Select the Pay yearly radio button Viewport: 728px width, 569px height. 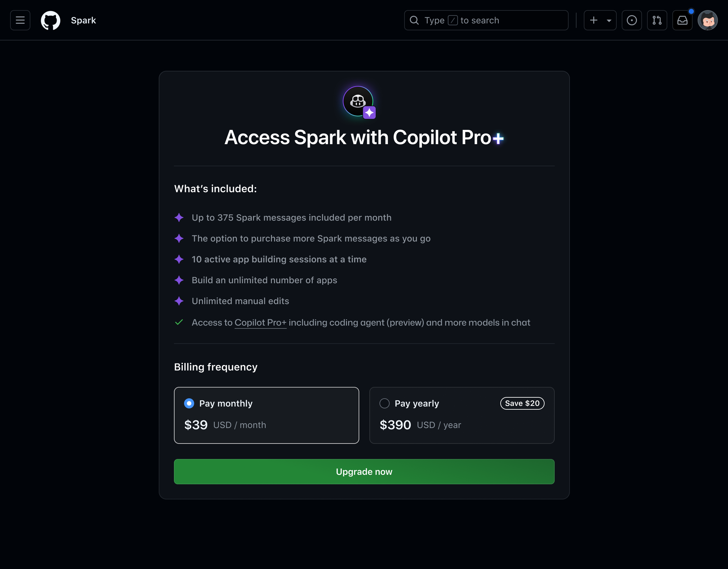pos(384,403)
